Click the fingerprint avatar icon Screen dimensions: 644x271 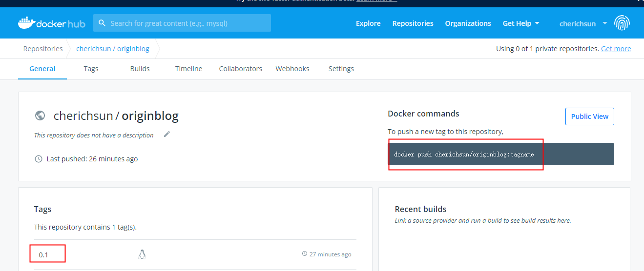(x=622, y=23)
